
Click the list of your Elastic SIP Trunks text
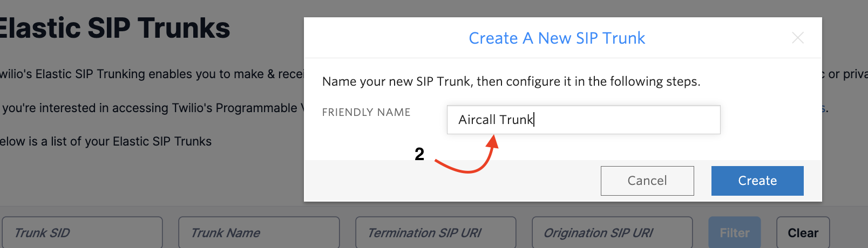106,141
